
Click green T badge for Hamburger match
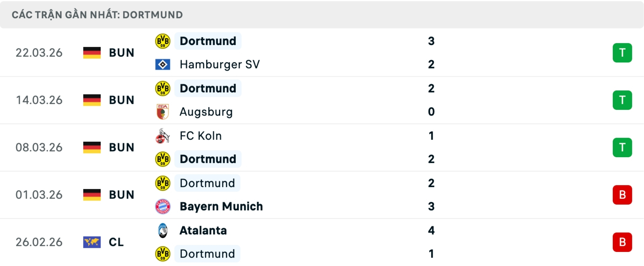pos(622,53)
